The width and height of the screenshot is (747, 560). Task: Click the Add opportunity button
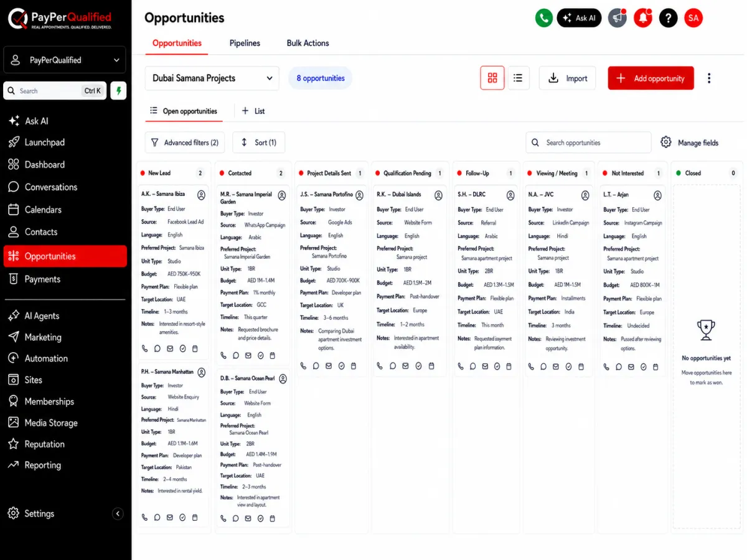click(x=651, y=78)
